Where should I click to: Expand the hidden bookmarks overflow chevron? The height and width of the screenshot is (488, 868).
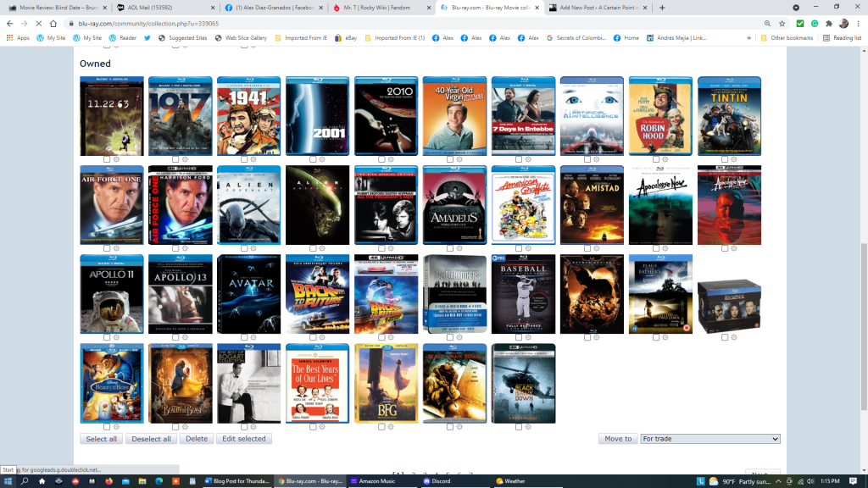coord(749,38)
